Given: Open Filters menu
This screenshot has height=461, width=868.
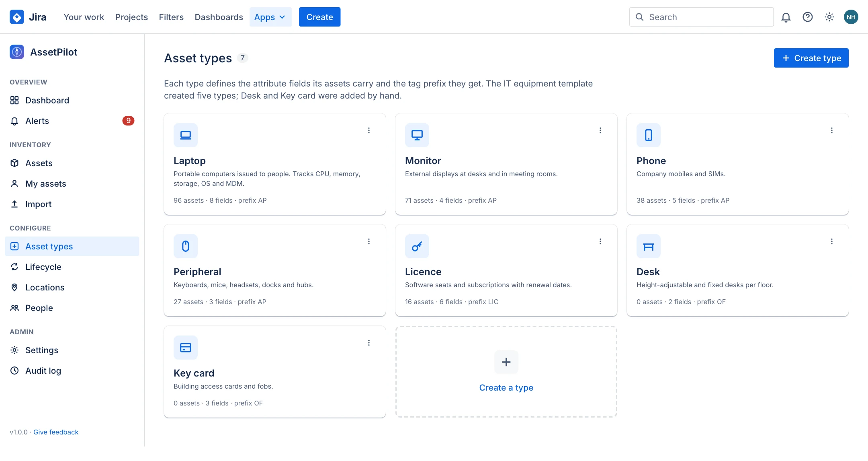Looking at the screenshot, I should point(171,17).
